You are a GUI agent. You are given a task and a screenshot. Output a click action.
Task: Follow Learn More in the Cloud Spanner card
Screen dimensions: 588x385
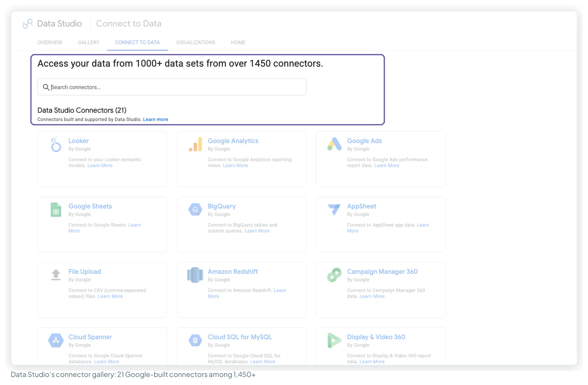tap(107, 361)
